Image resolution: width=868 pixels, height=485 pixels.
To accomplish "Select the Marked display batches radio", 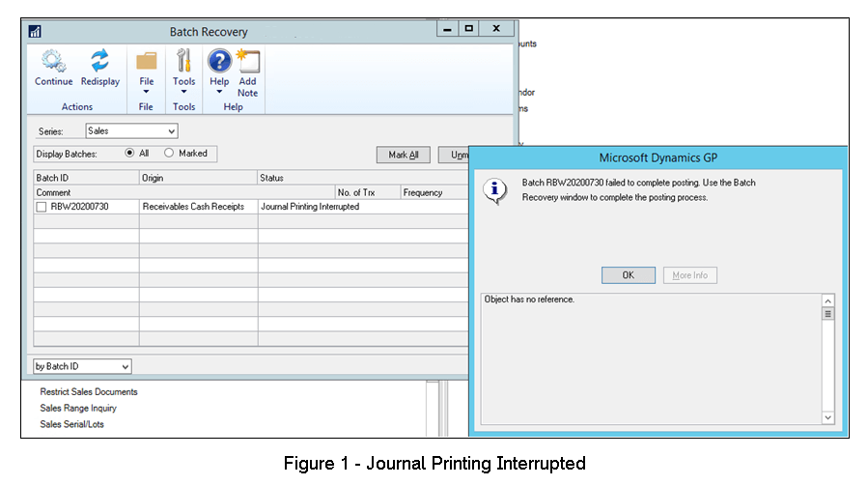I will click(169, 153).
